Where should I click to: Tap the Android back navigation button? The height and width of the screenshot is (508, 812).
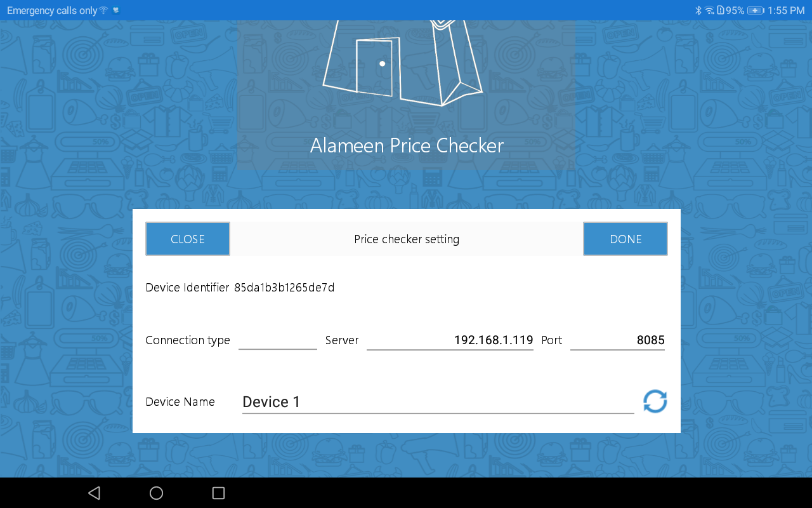click(x=95, y=493)
